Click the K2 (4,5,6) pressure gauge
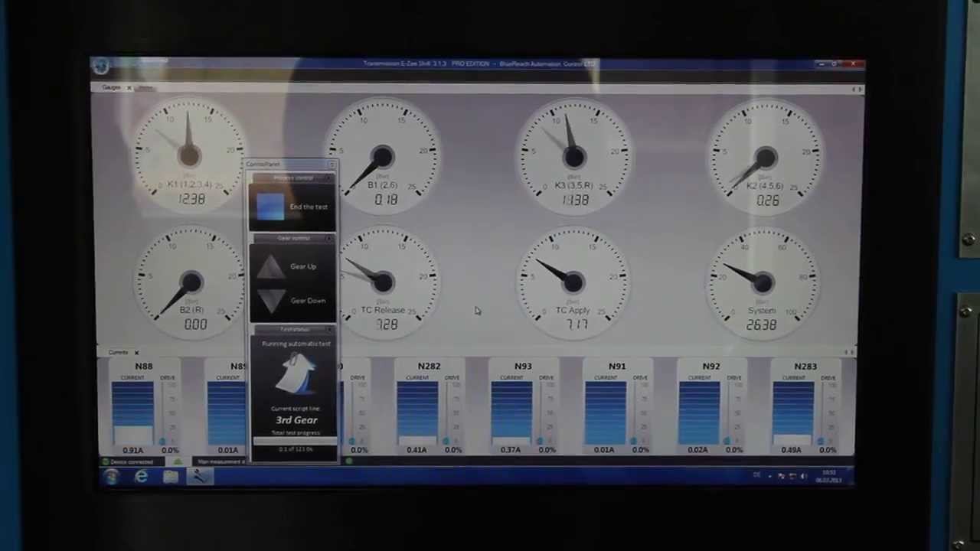This screenshot has height=551, width=980. [766, 156]
